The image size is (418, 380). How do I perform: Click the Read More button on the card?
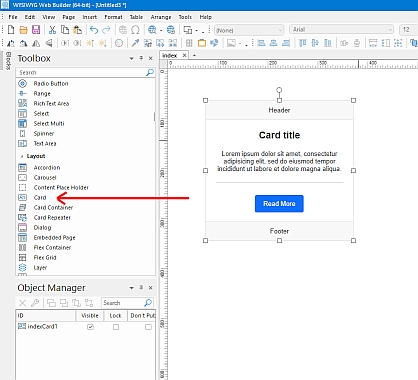point(279,204)
